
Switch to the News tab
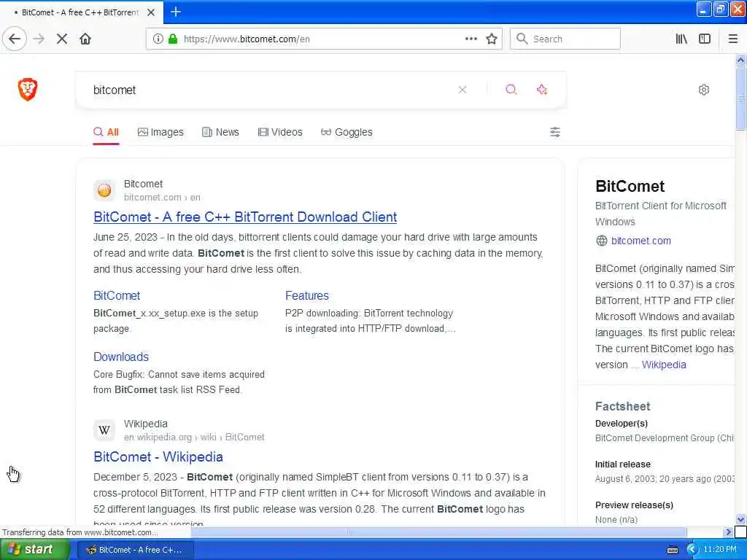(x=220, y=132)
